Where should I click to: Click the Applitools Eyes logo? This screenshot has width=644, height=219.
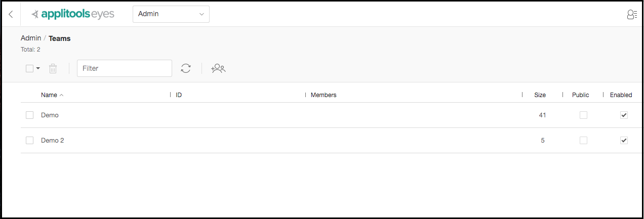pos(72,14)
